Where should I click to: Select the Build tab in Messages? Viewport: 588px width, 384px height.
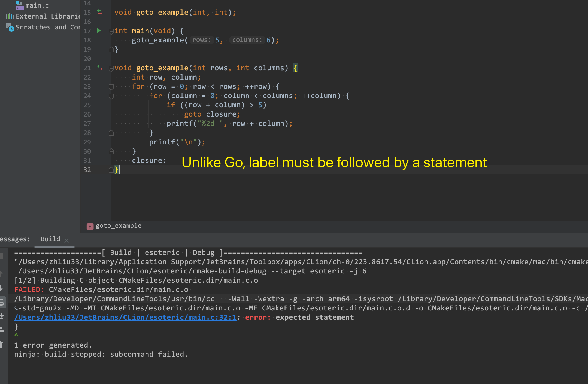click(x=50, y=239)
